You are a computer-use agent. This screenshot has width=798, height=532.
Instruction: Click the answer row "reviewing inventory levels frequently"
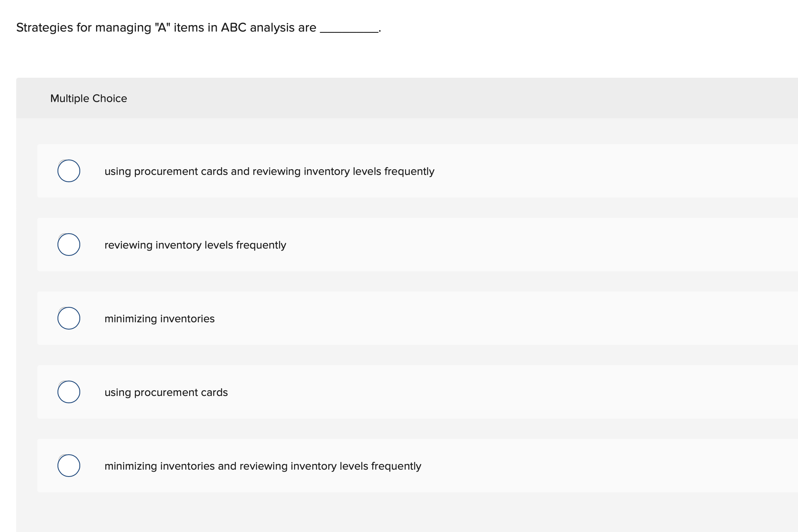pos(195,245)
